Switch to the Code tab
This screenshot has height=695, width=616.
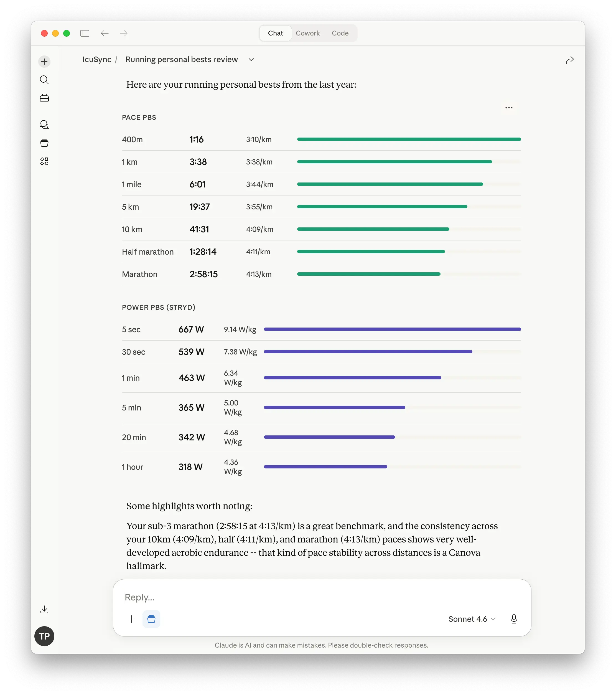(340, 33)
